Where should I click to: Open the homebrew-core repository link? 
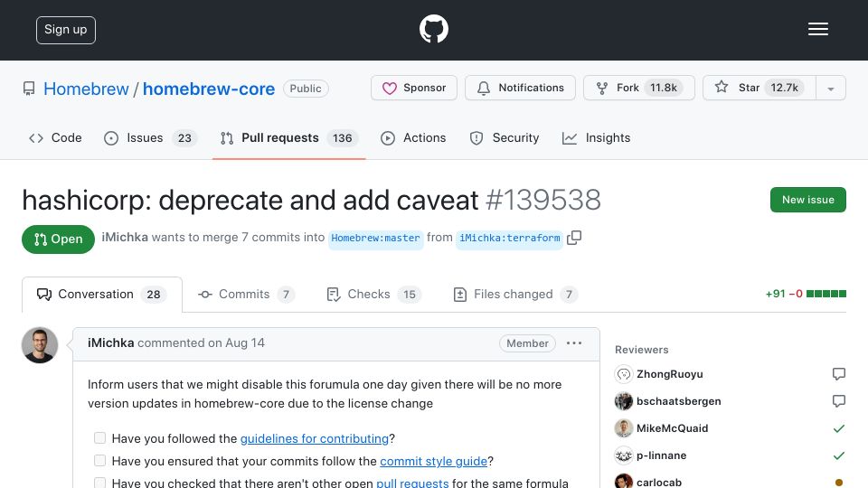(x=209, y=89)
